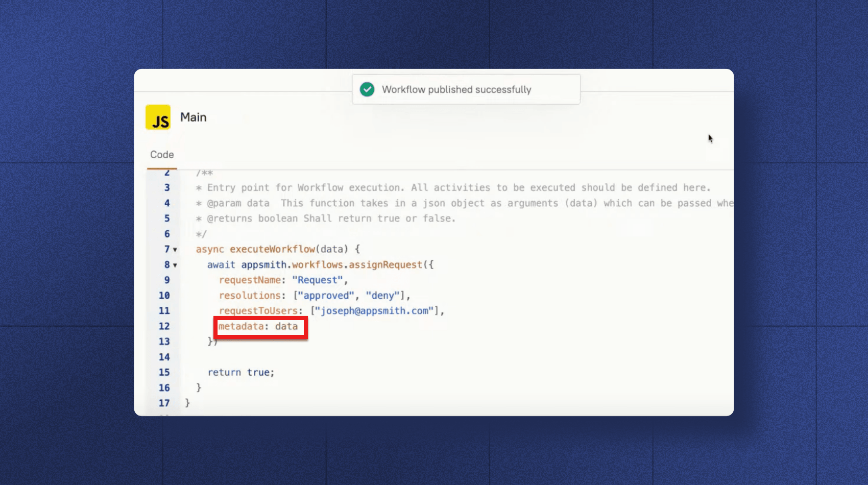This screenshot has height=485, width=868.
Task: Click the highlighted metadata: data text
Action: click(258, 326)
